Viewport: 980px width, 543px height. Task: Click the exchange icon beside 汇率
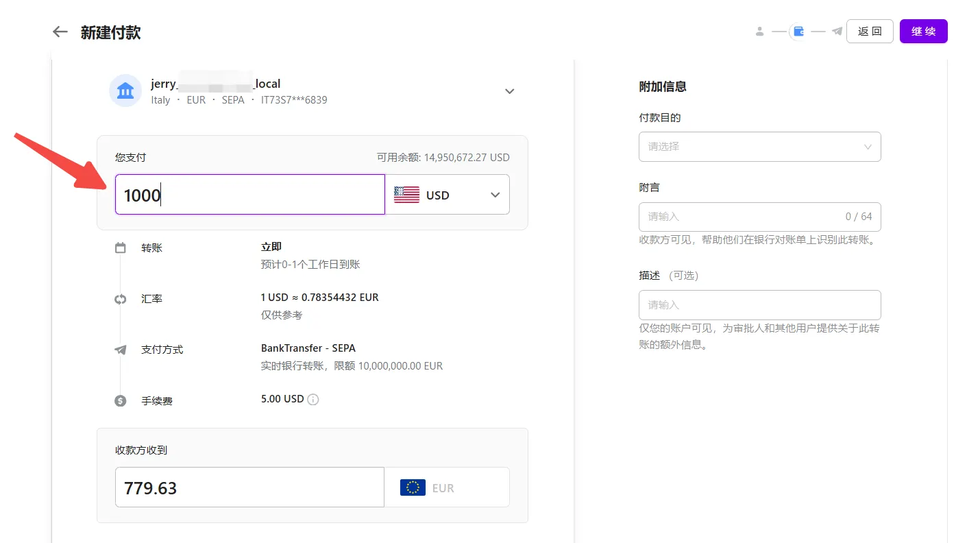click(121, 299)
